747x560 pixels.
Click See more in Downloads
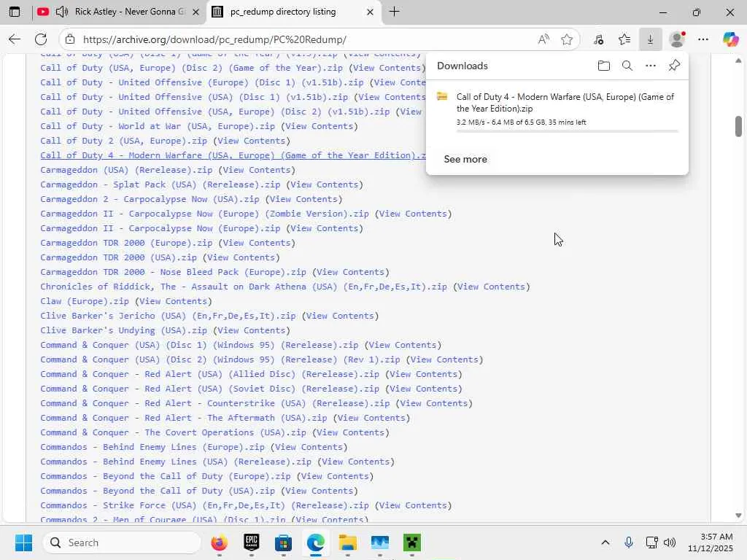465,159
